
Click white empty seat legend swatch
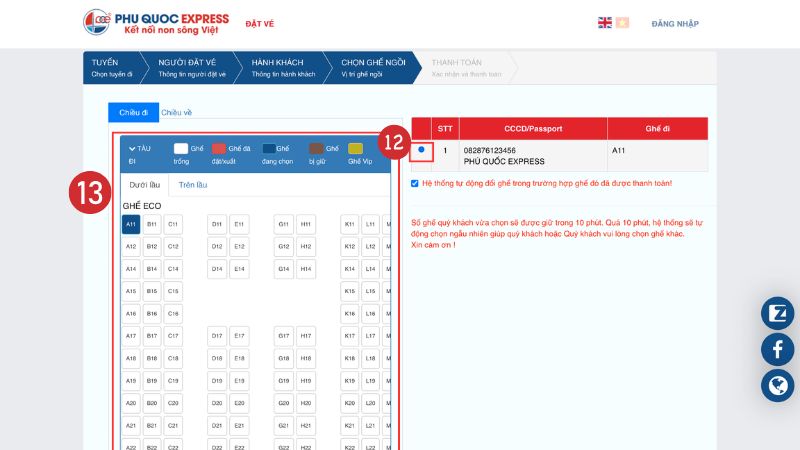click(181, 148)
